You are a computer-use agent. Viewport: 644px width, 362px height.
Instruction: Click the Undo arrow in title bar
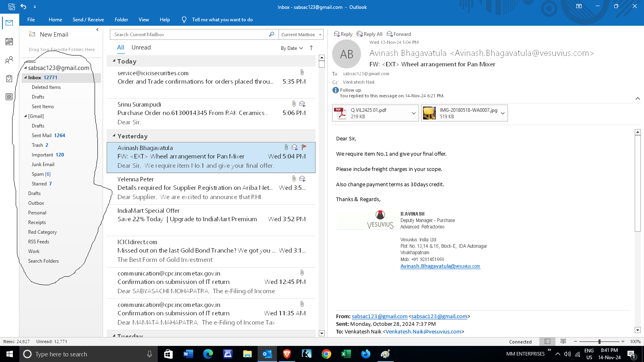23,6
